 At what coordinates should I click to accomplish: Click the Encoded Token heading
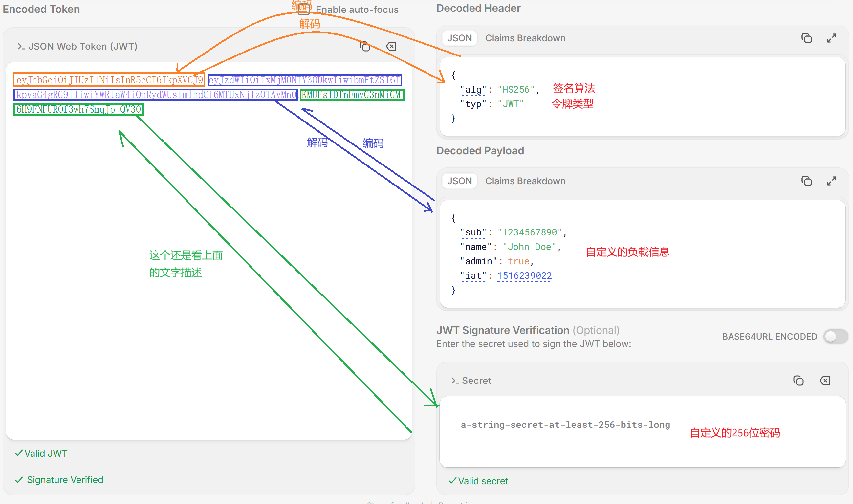pyautogui.click(x=41, y=9)
